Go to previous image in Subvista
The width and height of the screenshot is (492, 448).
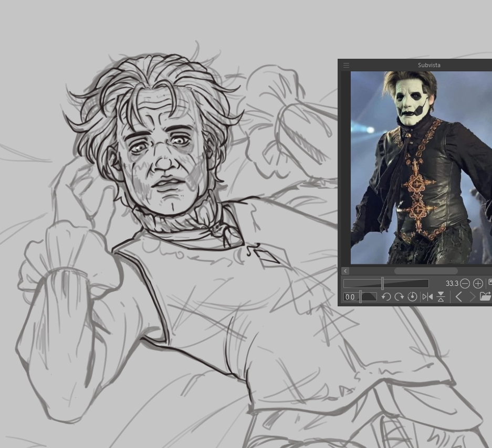(x=458, y=297)
